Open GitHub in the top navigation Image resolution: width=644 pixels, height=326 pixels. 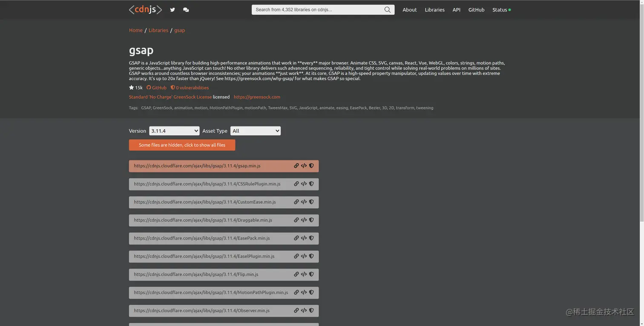pyautogui.click(x=476, y=10)
